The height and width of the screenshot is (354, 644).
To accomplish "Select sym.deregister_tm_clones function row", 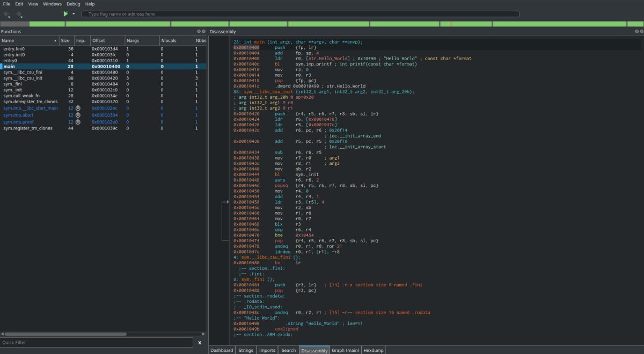I will pyautogui.click(x=103, y=102).
